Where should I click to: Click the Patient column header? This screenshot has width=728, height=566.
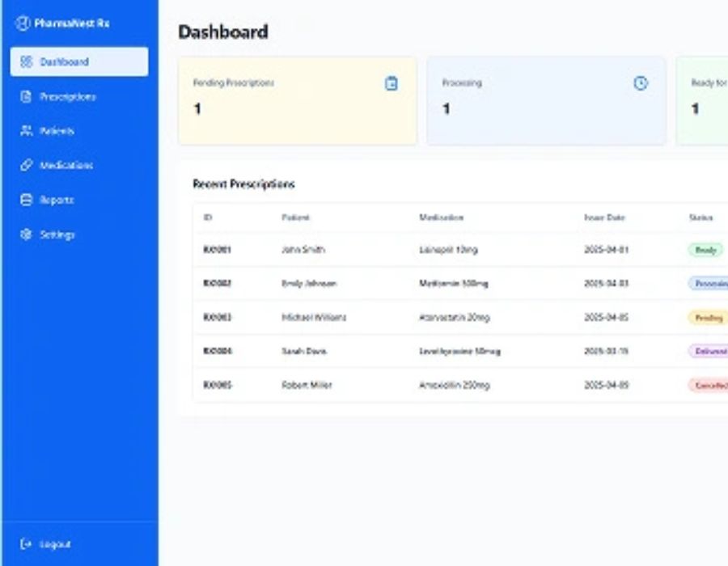[x=295, y=218]
